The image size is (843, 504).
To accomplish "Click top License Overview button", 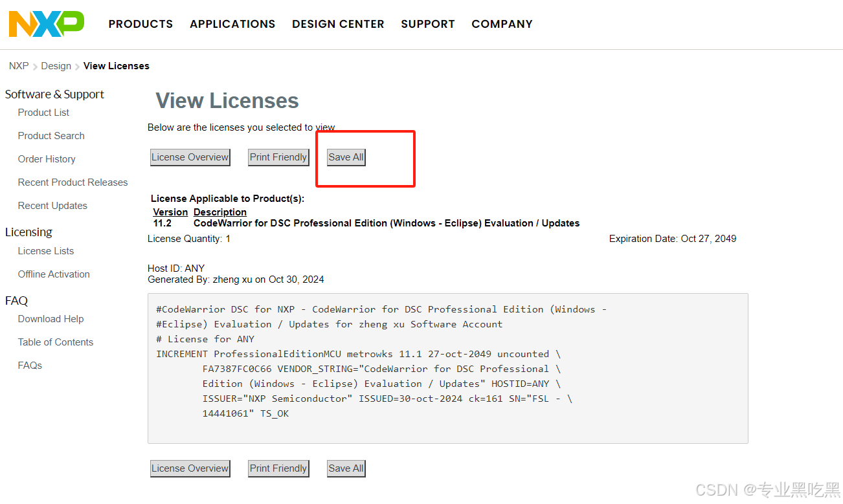I will click(x=190, y=157).
